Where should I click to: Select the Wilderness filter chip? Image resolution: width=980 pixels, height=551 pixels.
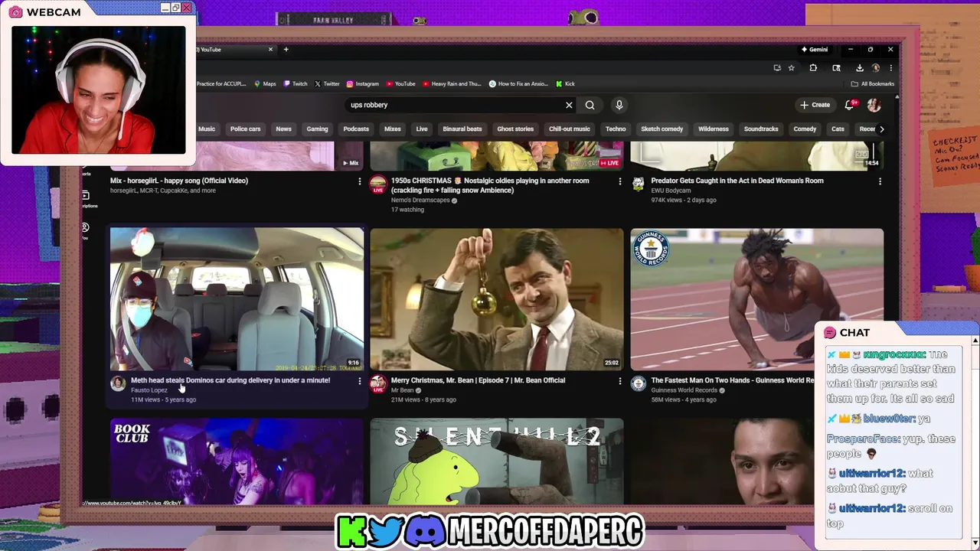(713, 129)
